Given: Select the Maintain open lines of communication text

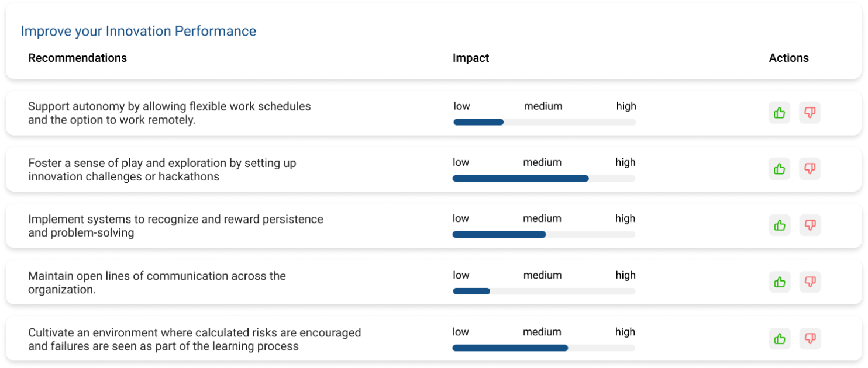Looking at the screenshot, I should [157, 282].
